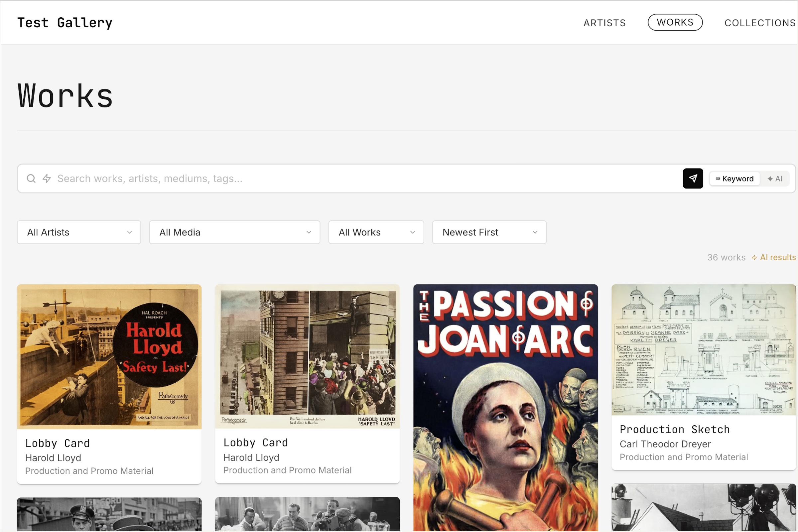Click Harold Lloyd name under the second lobby card
Screen dimensions: 798x532
[251, 458]
